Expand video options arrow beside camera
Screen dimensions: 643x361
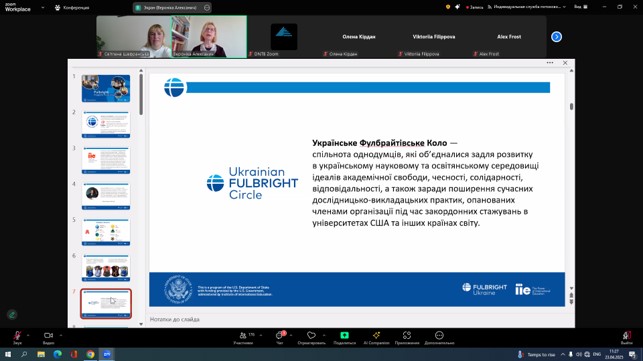point(61,335)
